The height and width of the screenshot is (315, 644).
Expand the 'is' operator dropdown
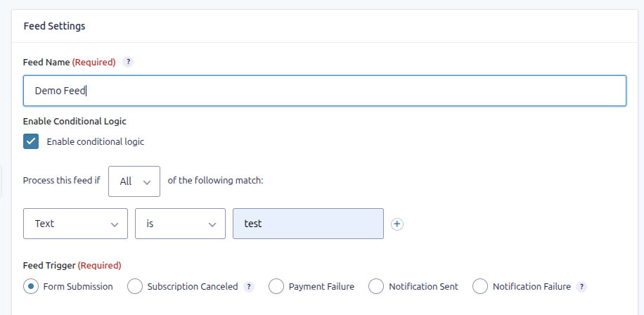point(180,224)
